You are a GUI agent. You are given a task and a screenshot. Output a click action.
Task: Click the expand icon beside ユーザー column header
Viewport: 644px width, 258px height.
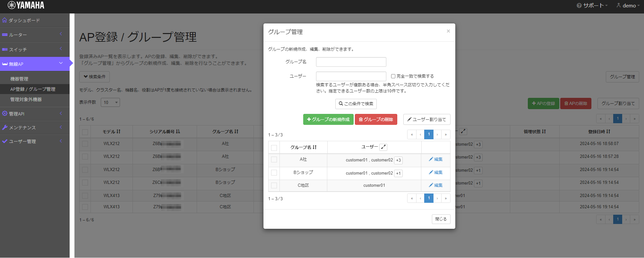383,147
